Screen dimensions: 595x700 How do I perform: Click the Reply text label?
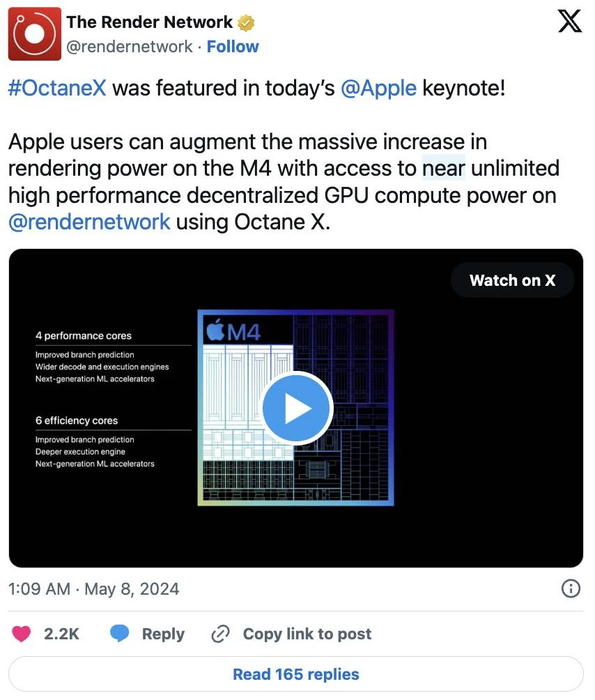pyautogui.click(x=163, y=634)
